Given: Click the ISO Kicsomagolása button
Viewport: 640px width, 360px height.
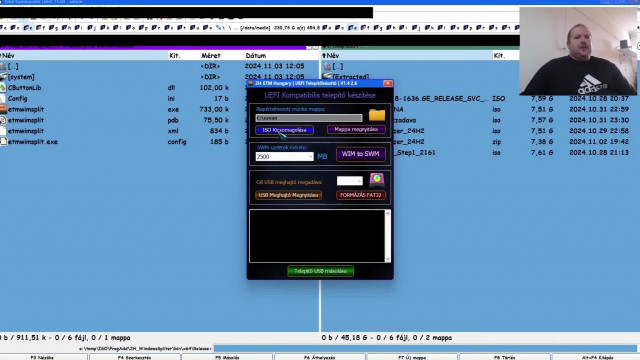Looking at the screenshot, I should [x=284, y=130].
